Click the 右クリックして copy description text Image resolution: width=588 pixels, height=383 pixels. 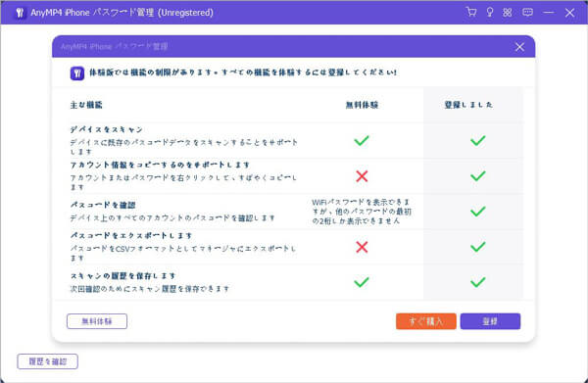point(183,182)
